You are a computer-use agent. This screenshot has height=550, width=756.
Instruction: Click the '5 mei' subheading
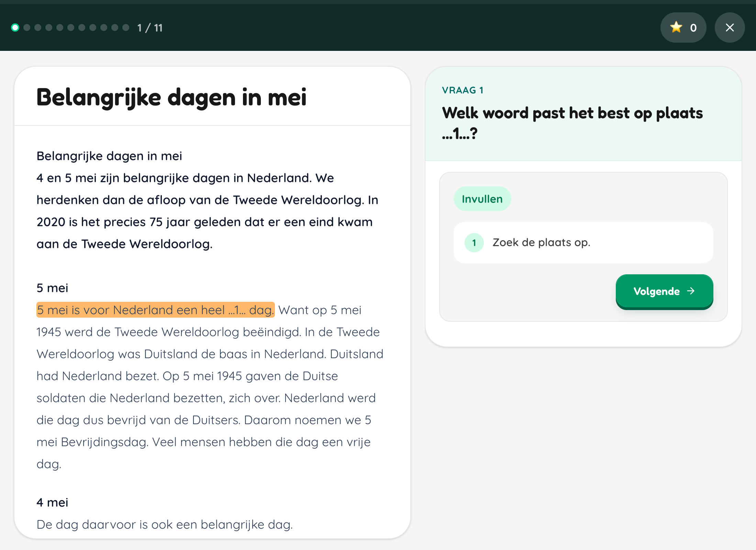pos(52,288)
